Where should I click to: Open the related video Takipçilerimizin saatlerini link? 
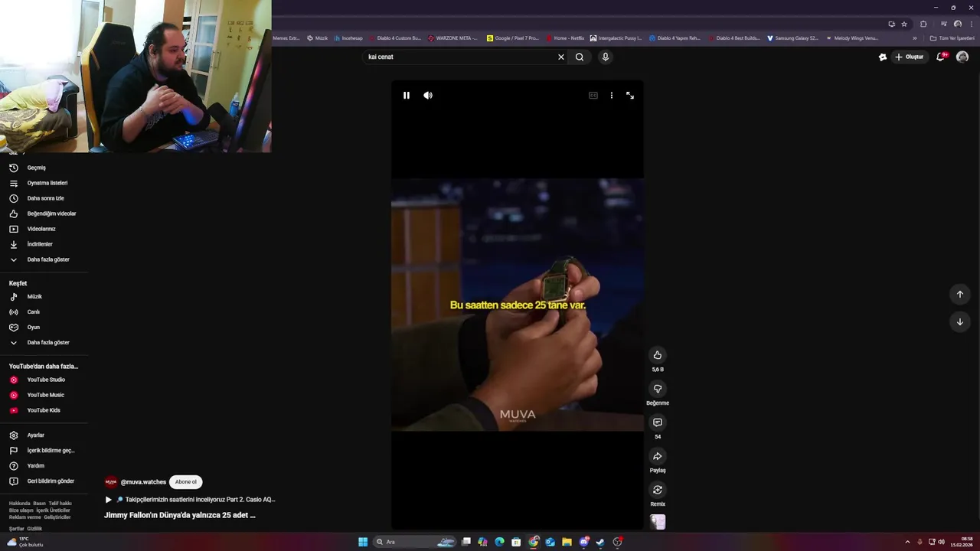click(x=190, y=500)
